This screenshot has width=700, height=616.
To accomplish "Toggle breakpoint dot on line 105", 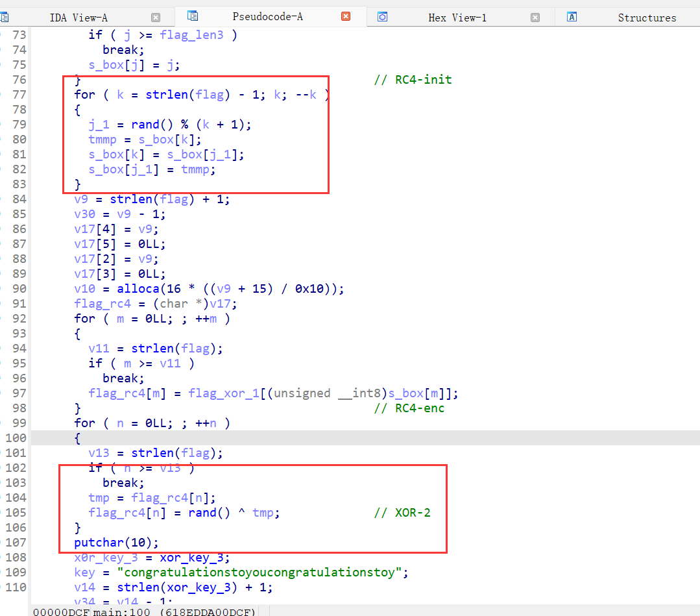I will click(x=2, y=513).
